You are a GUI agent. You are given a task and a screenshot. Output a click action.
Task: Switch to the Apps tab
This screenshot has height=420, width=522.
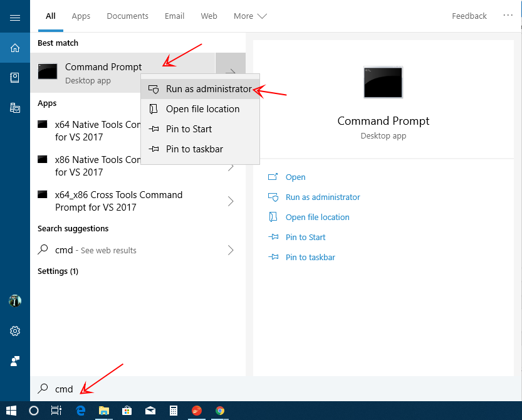coord(81,16)
